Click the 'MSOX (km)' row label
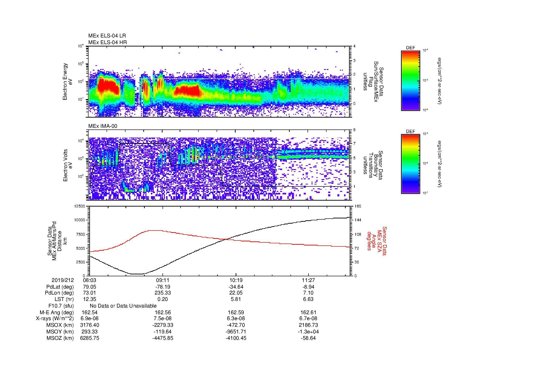The width and height of the screenshot is (555, 392). [x=60, y=325]
